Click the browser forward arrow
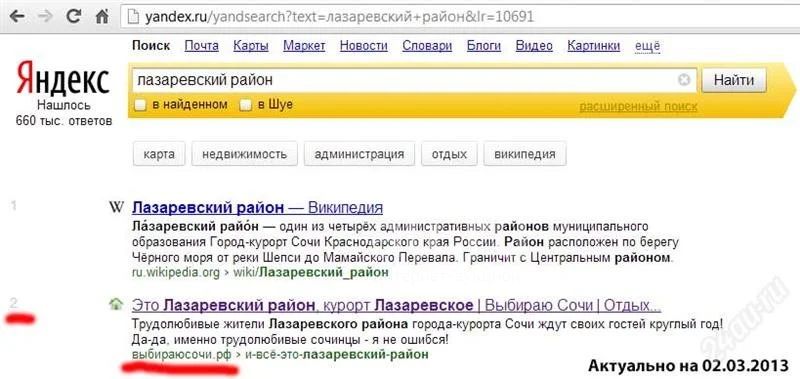This screenshot has height=379, width=800. [46, 17]
